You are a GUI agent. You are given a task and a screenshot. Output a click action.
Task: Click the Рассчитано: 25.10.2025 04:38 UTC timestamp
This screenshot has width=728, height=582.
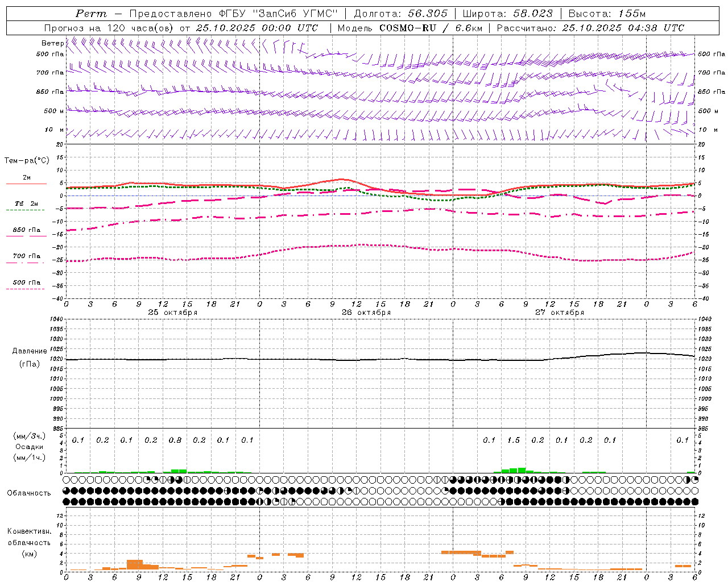590,28
